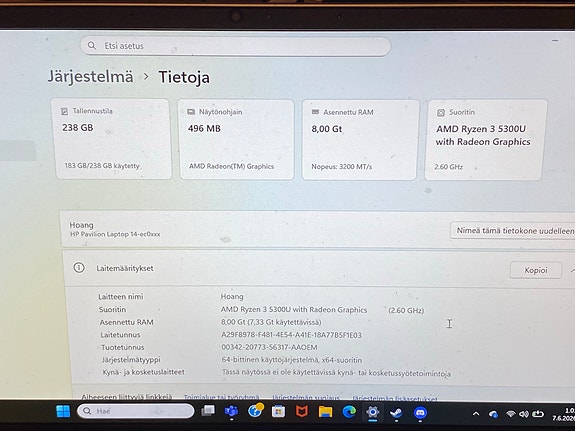
Task: Click the device name value Hoang in specs
Action: click(232, 296)
